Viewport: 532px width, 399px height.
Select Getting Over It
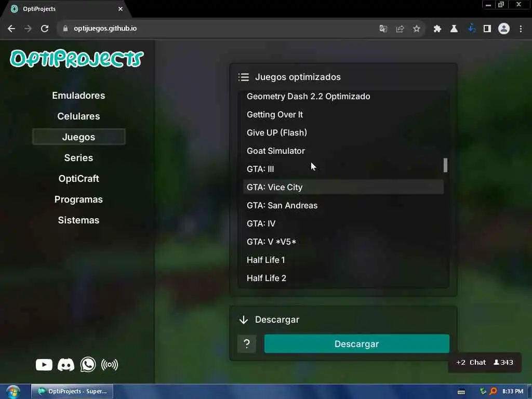(343, 115)
